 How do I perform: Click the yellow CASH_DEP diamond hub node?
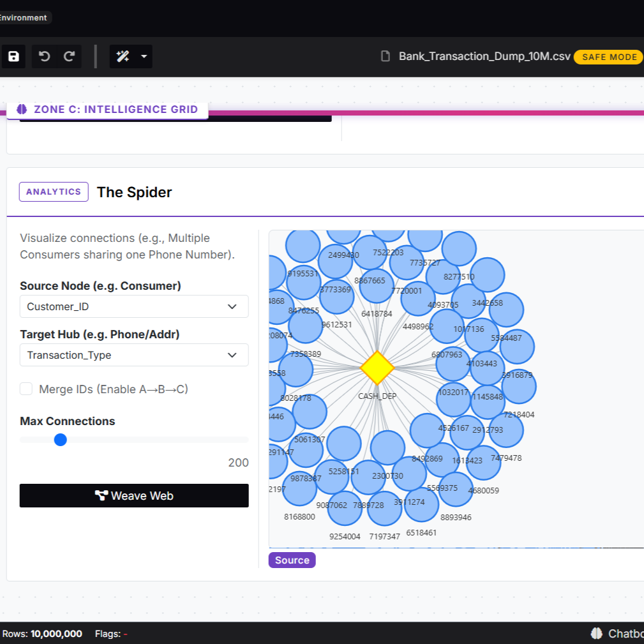377,368
